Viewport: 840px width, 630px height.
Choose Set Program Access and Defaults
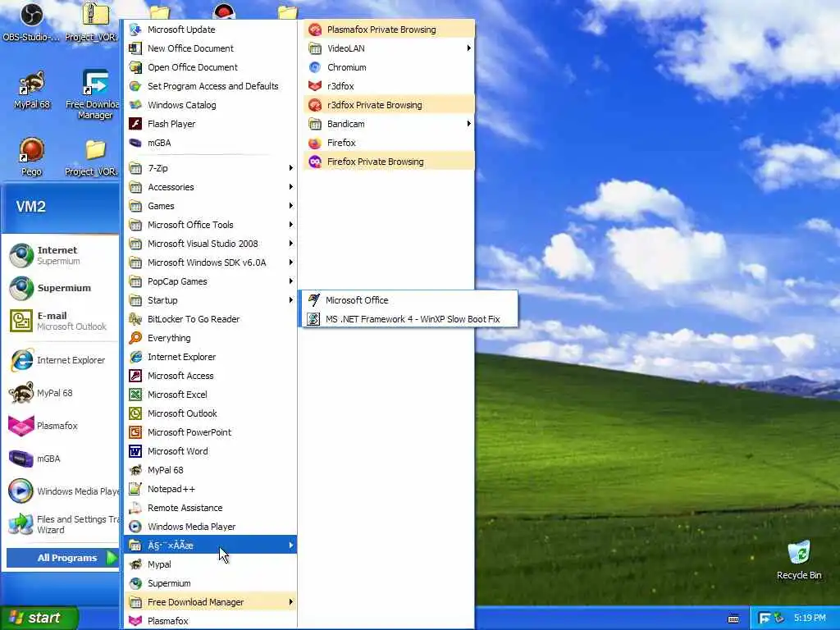211,86
